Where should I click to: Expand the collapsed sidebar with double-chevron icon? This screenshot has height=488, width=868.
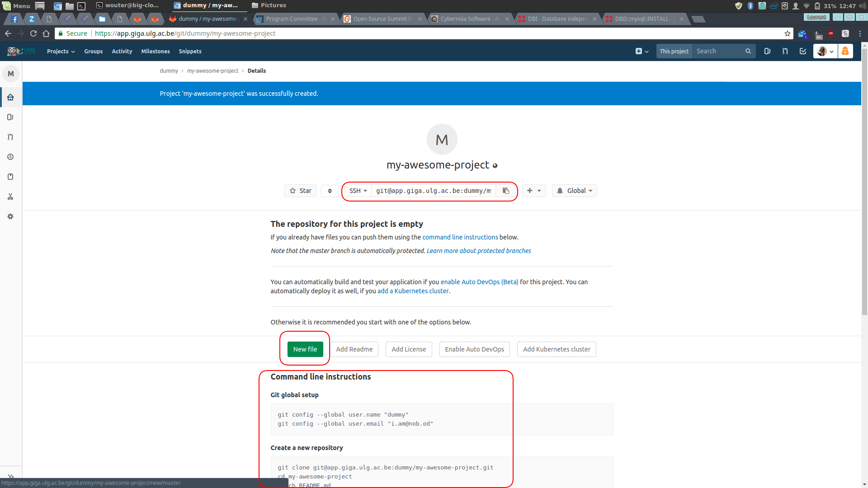tap(11, 476)
